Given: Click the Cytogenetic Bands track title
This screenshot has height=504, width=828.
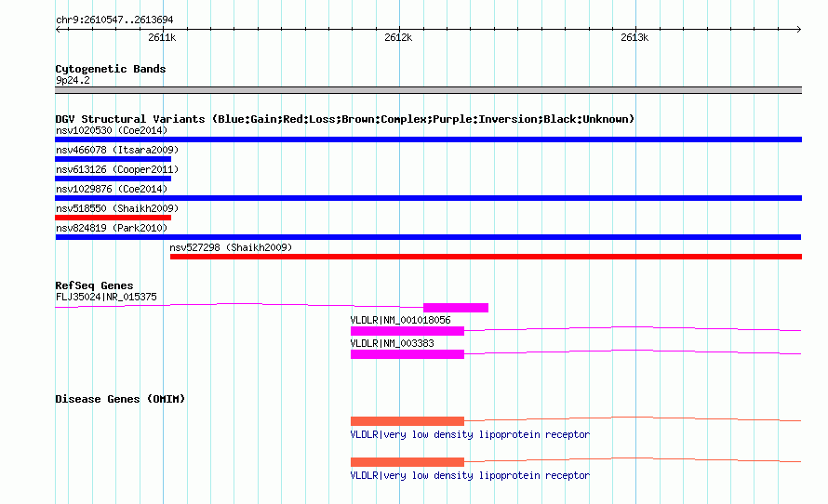Looking at the screenshot, I should (x=111, y=69).
